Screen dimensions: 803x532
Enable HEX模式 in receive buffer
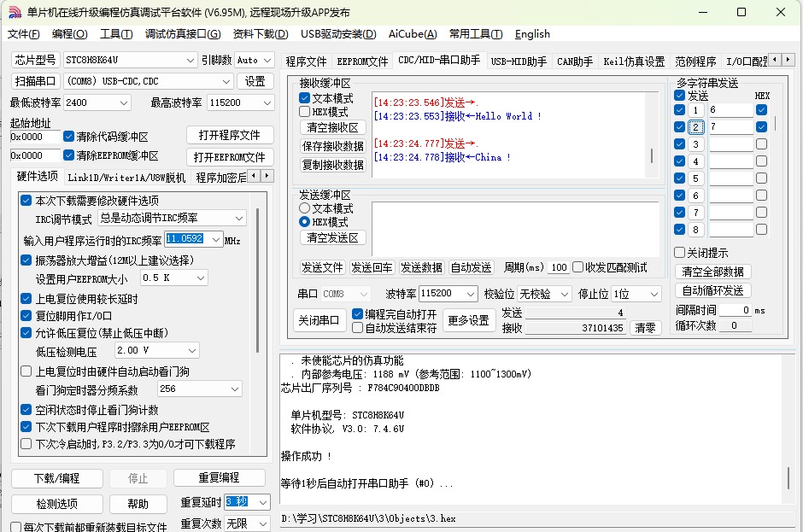click(305, 112)
